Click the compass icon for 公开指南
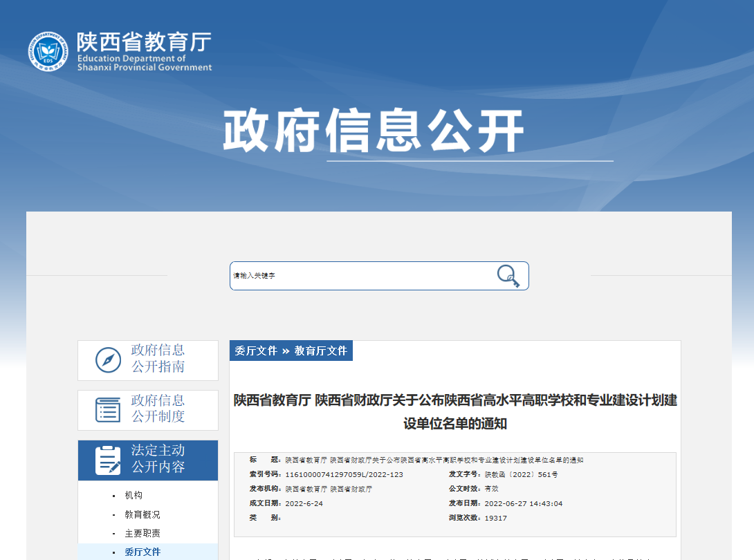Viewport: 754px width, 560px height. point(108,360)
